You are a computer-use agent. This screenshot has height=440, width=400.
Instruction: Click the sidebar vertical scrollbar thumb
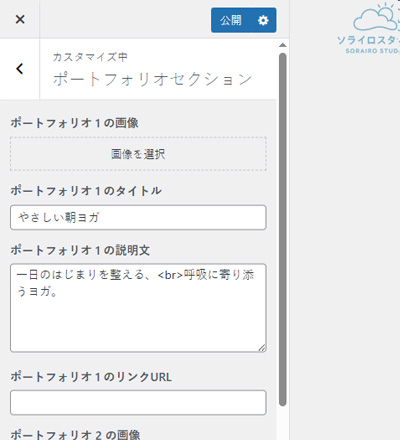(283, 229)
